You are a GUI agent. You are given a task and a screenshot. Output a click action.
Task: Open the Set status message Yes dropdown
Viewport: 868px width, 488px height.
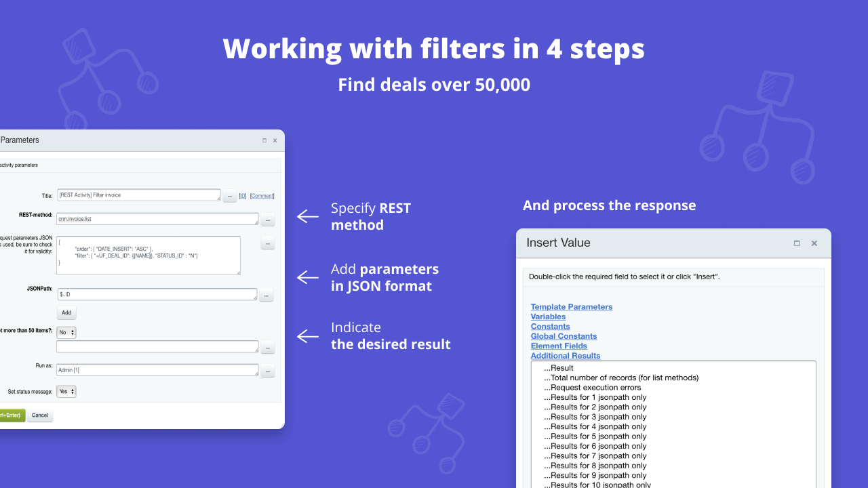[66, 392]
